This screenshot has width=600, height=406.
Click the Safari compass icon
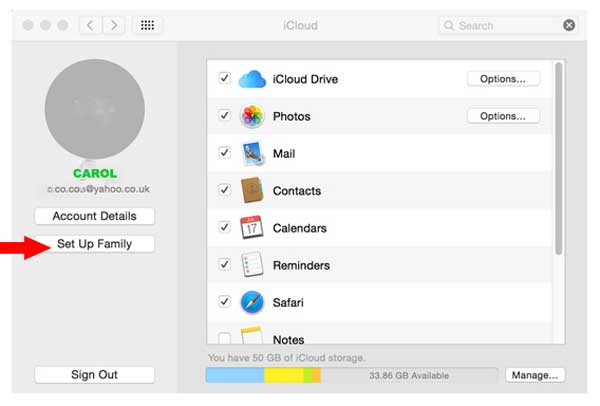tap(252, 302)
